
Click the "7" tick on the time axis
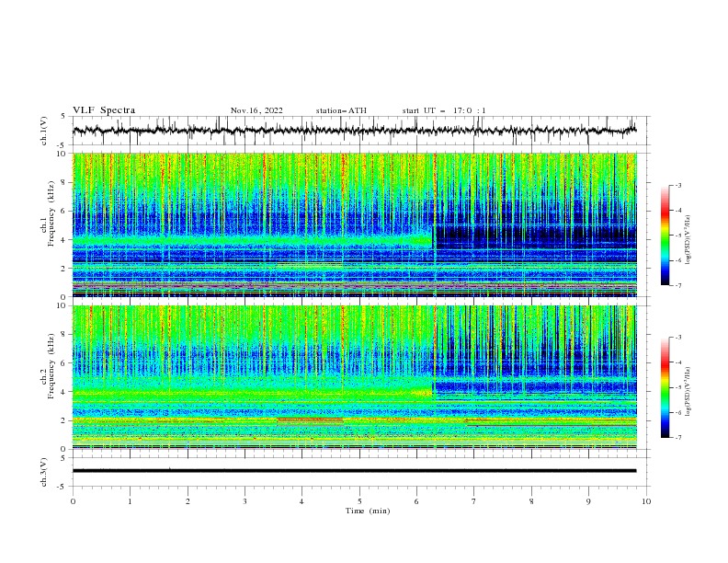click(x=474, y=501)
